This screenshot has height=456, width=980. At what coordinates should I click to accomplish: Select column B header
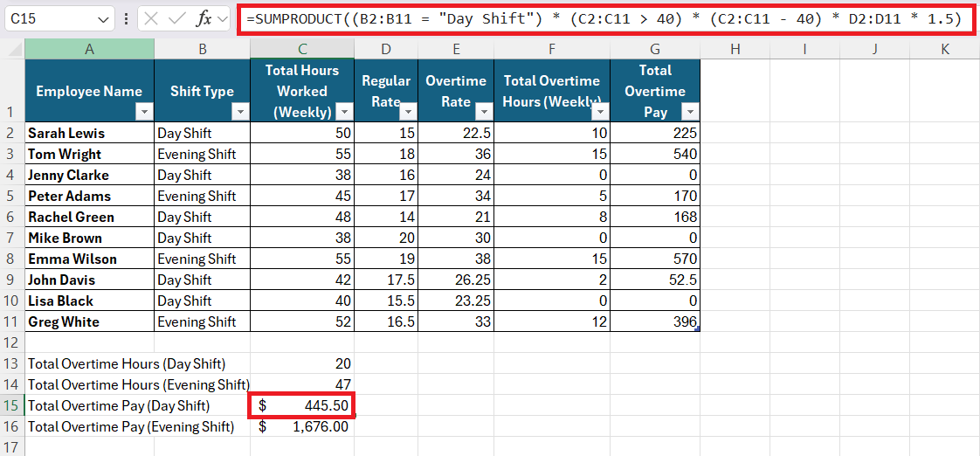coord(203,49)
